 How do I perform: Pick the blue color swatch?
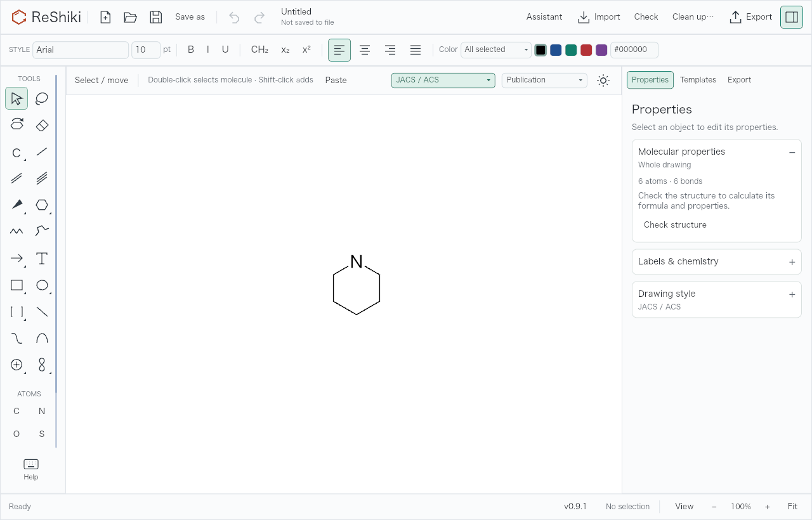point(556,50)
